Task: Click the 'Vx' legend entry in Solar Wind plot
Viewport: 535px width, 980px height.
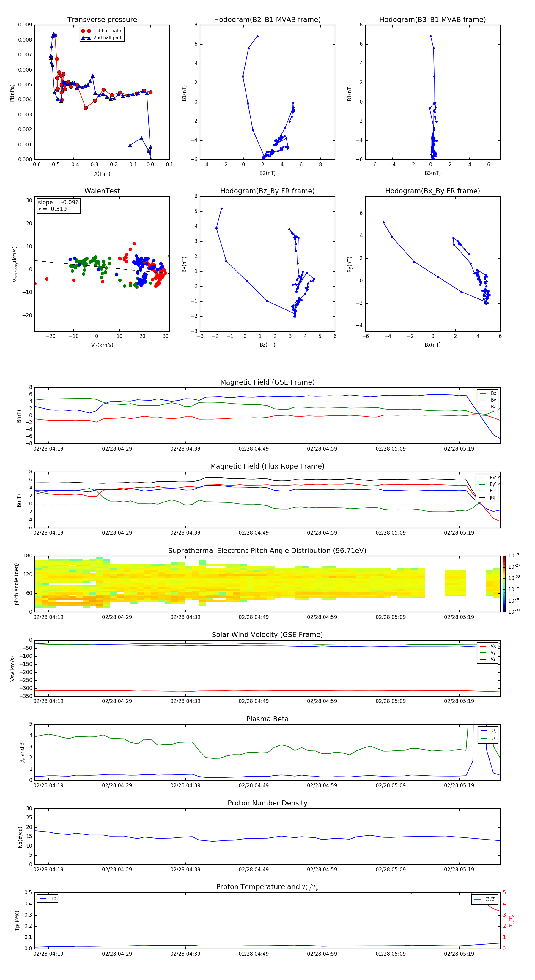Action: click(x=488, y=647)
